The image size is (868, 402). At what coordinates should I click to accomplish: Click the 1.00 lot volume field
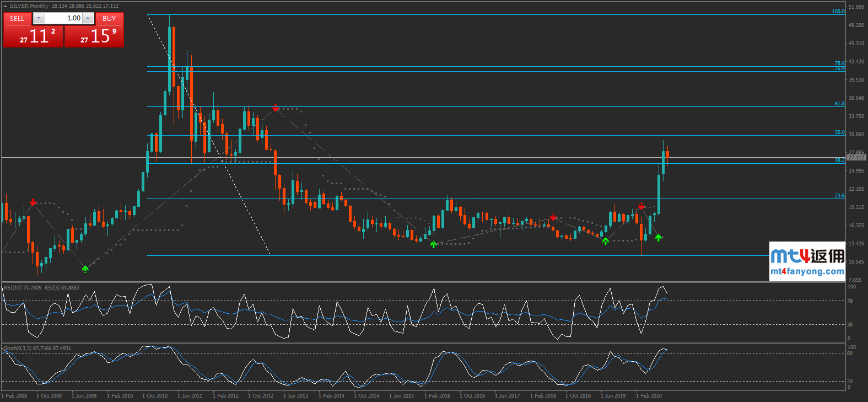tap(63, 18)
